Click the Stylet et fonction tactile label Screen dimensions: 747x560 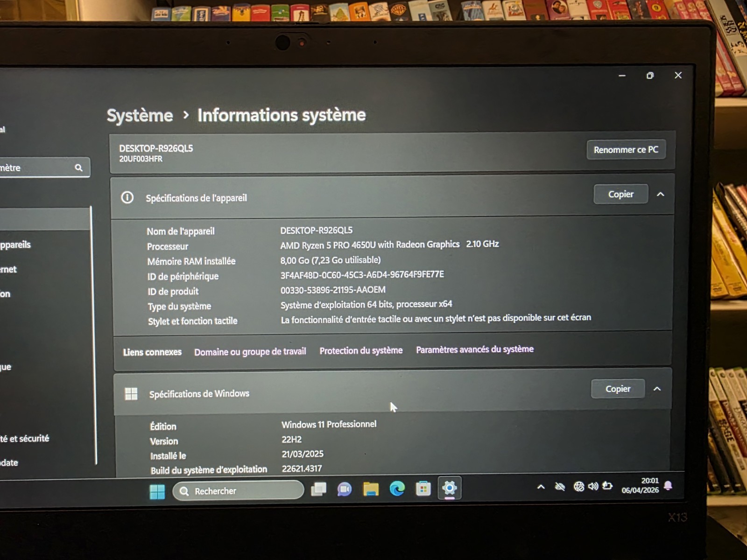[x=192, y=321]
